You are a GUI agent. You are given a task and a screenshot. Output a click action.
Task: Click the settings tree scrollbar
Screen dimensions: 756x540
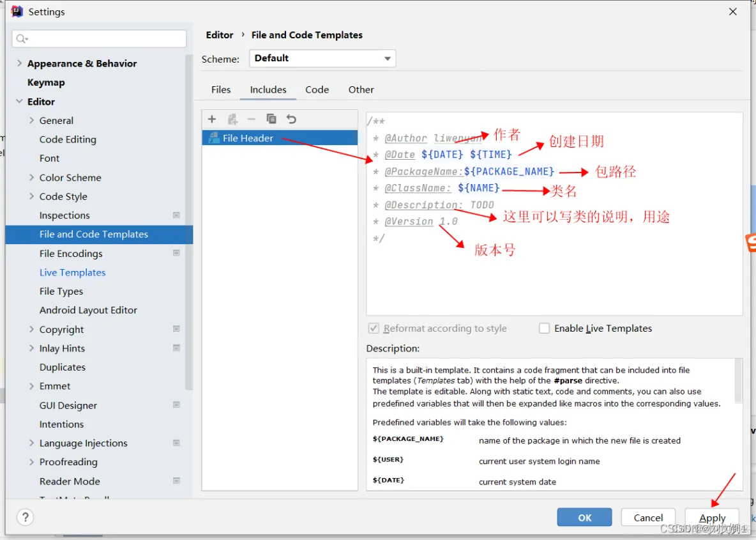click(x=189, y=222)
